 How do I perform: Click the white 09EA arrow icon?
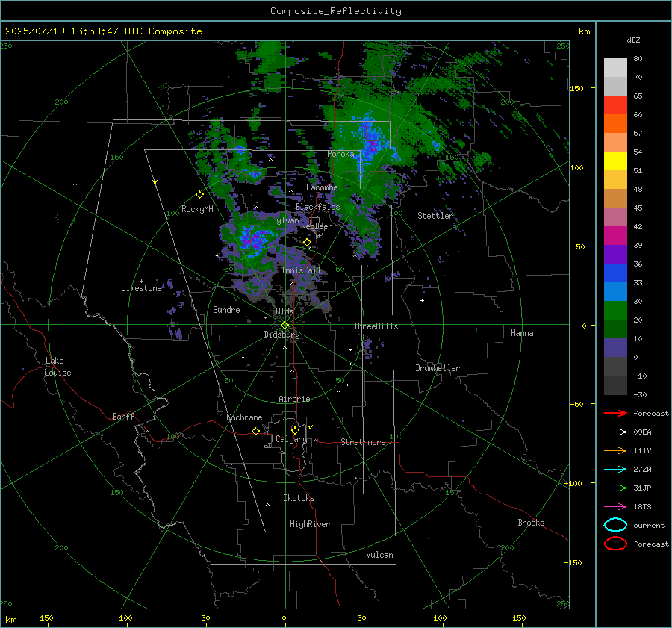[615, 432]
